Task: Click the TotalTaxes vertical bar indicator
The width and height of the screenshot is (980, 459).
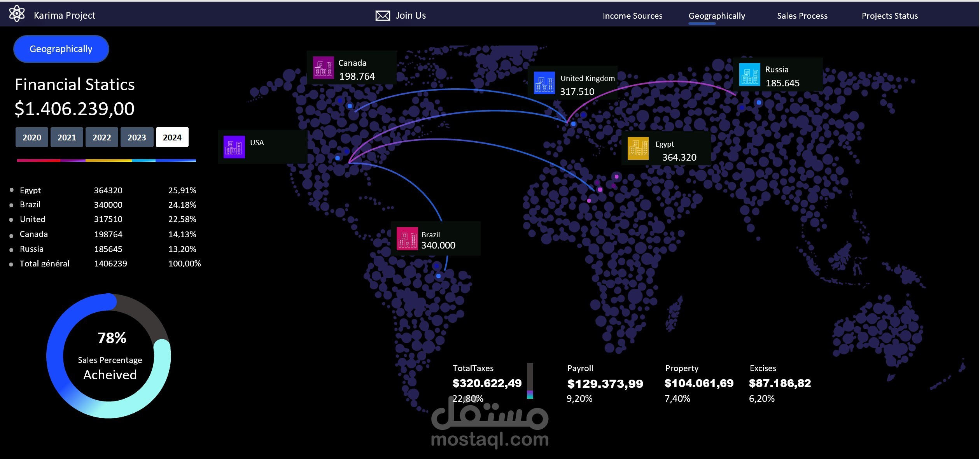Action: (530, 380)
